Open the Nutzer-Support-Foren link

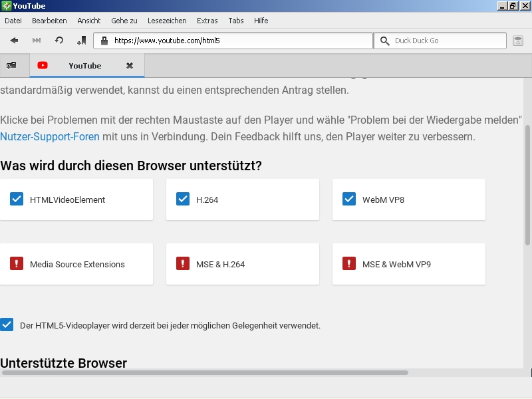[x=50, y=137]
